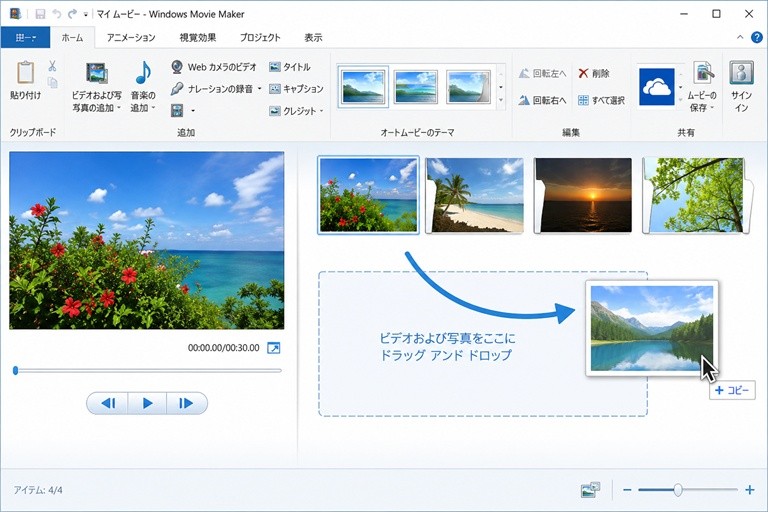
Task: Click the サインイン account icon
Action: 742,73
